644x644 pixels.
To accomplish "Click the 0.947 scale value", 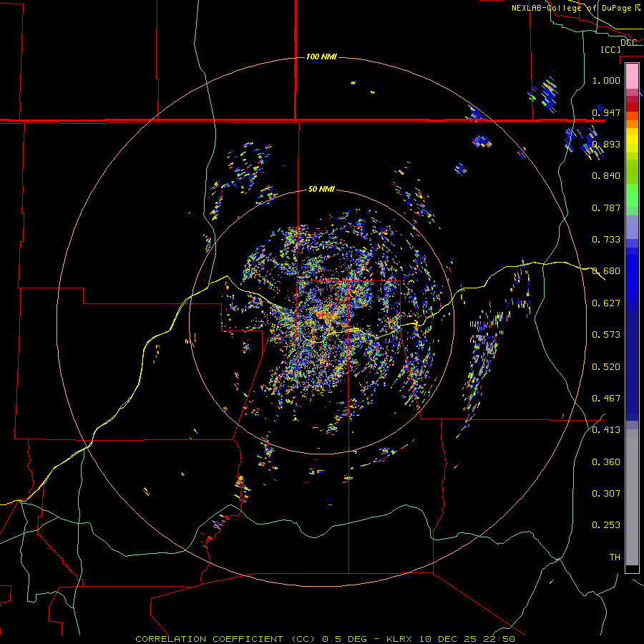I will click(606, 112).
